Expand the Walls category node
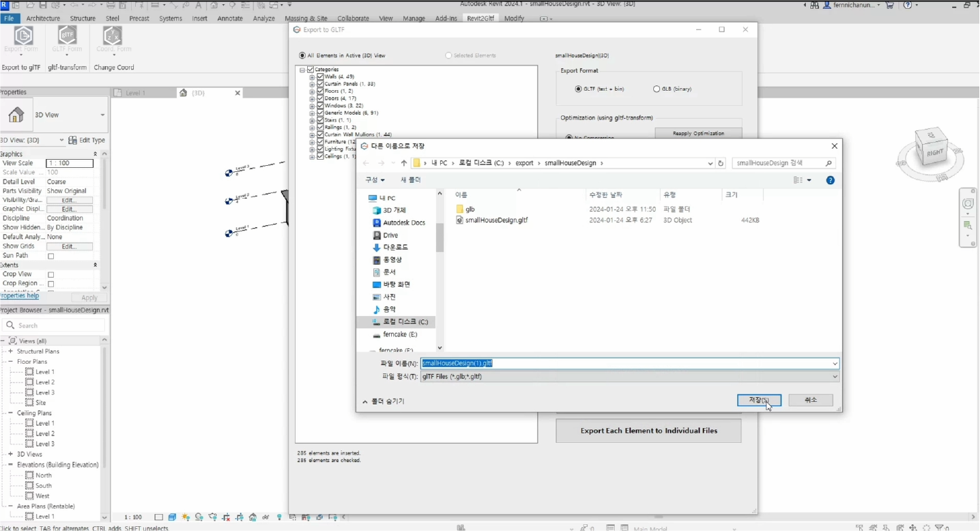This screenshot has height=531, width=980. [x=312, y=77]
